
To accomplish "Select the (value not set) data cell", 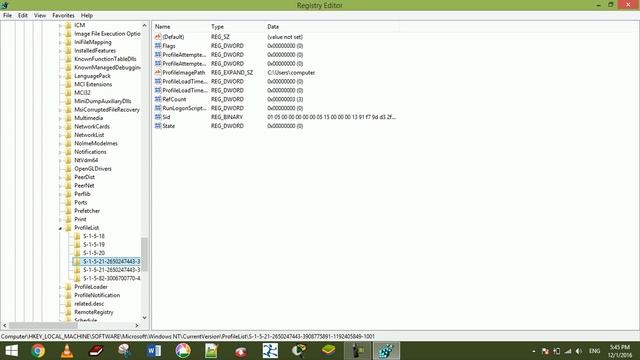I will coord(285,37).
